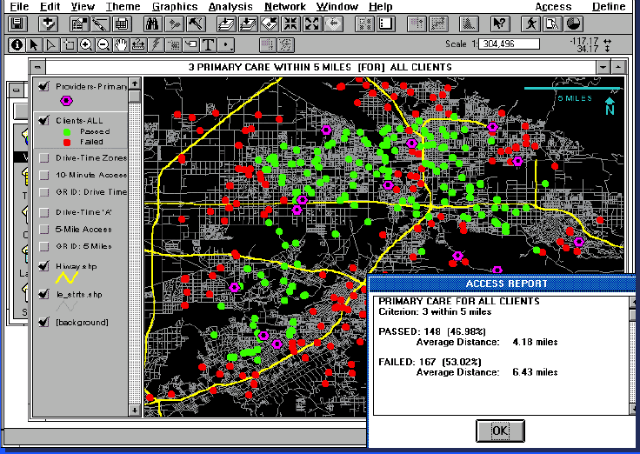Enable the Drive-Time 'A' theme
Screen dimensions: 640x454
(x=44, y=212)
